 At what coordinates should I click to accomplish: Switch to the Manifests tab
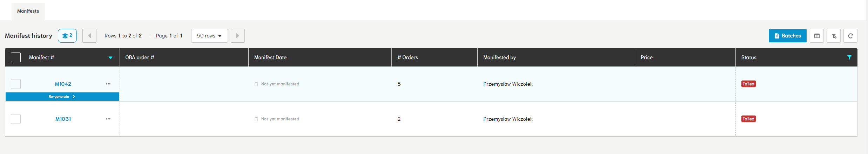coord(28,11)
